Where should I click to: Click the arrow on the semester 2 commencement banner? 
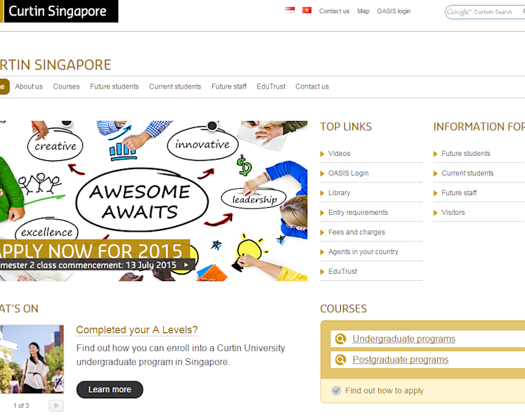(186, 265)
